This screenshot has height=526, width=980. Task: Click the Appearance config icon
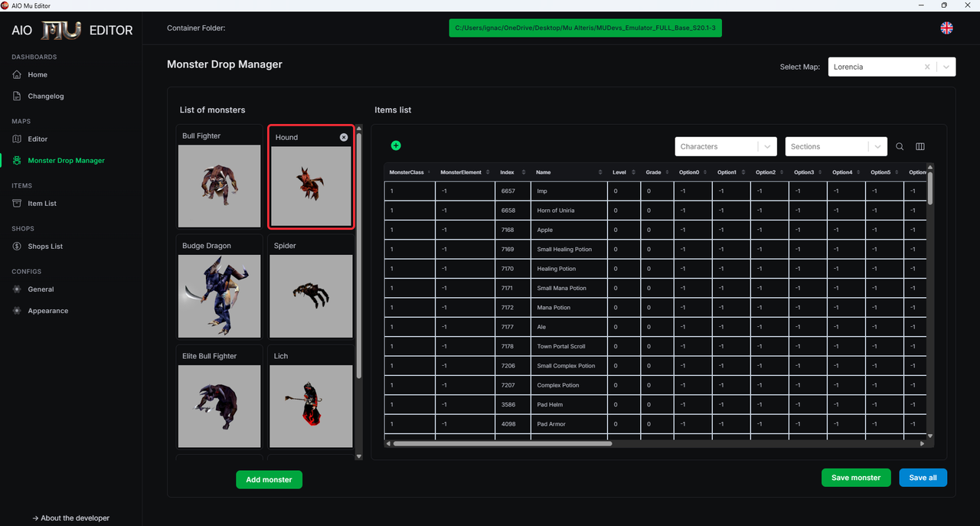point(17,311)
